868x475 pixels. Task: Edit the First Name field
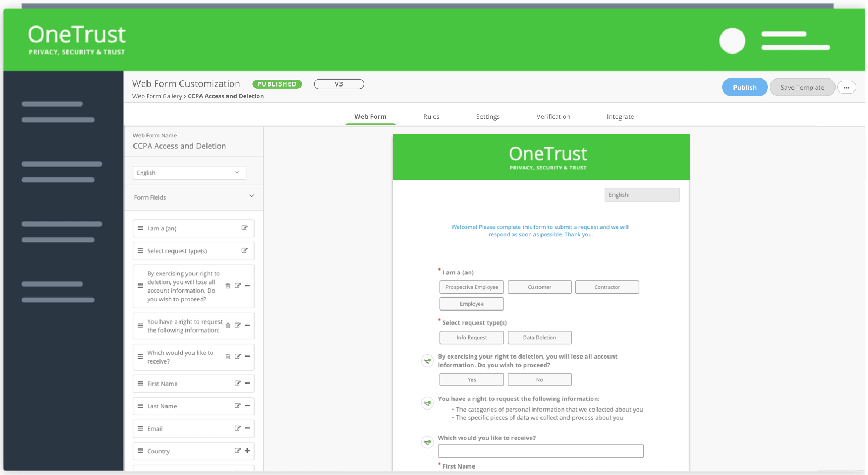237,383
